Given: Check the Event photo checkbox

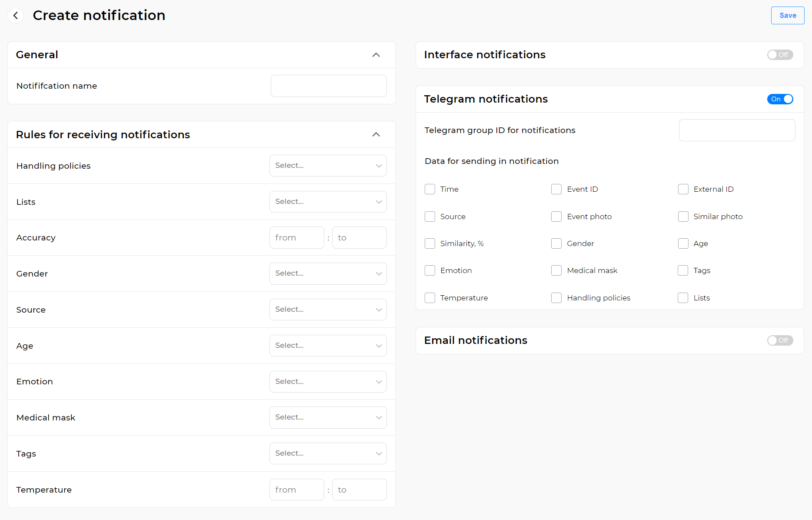Looking at the screenshot, I should pos(556,216).
